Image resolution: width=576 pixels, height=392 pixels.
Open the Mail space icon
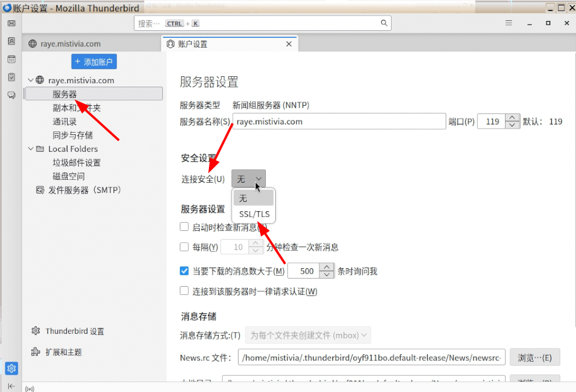click(12, 23)
